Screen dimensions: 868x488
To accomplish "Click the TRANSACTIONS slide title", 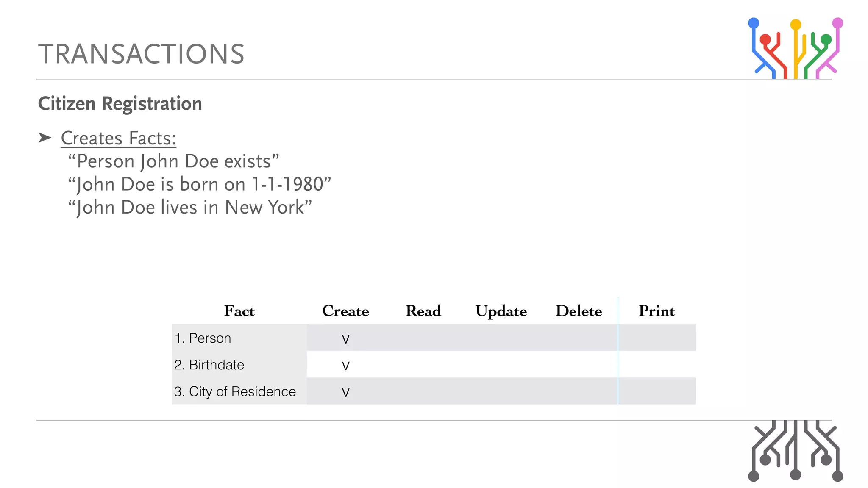I will coord(141,54).
